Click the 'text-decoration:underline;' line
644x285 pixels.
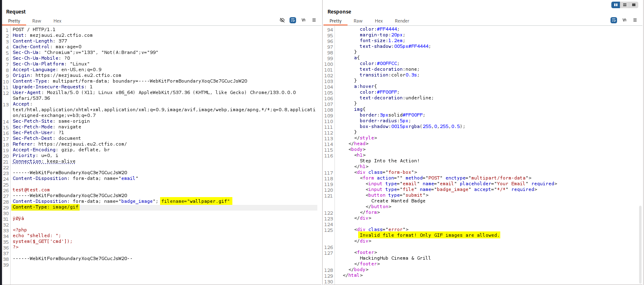point(397,98)
